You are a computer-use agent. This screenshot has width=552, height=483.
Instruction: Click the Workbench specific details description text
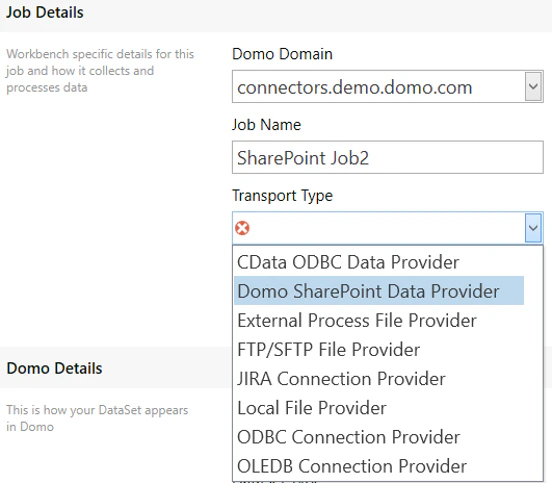click(100, 71)
